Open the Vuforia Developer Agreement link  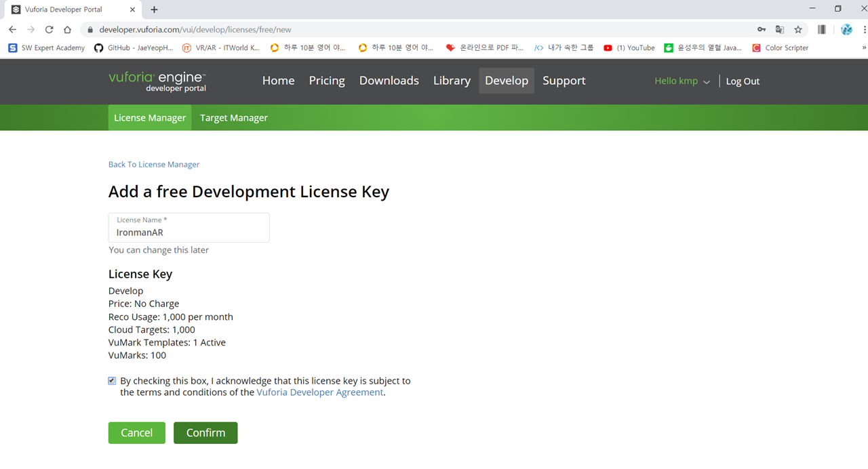319,392
